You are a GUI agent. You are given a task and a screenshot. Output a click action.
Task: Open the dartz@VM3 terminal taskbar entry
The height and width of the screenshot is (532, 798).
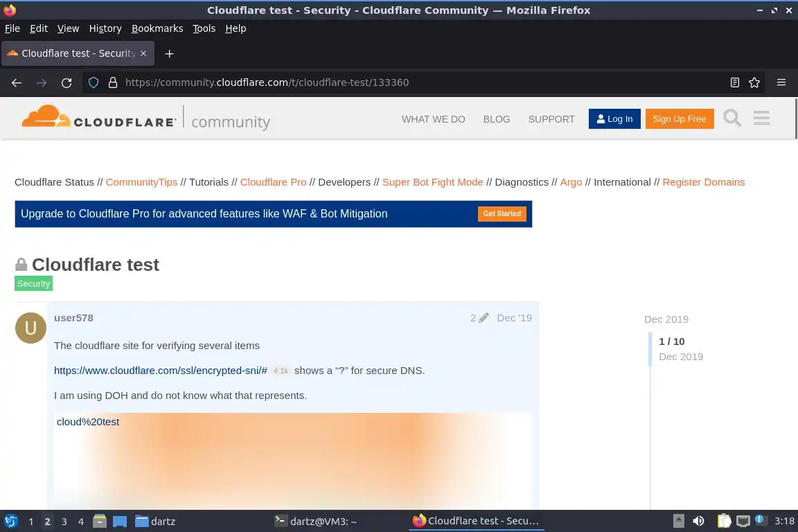(316, 522)
